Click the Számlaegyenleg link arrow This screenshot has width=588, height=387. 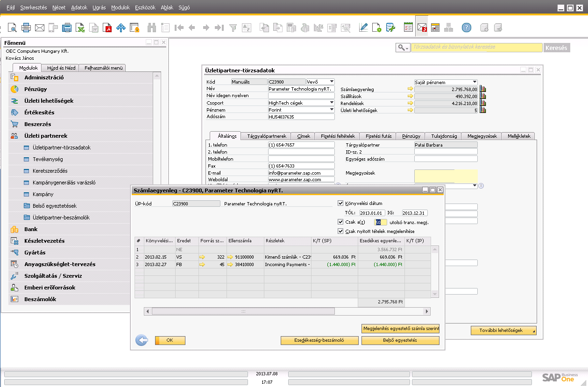coord(411,89)
